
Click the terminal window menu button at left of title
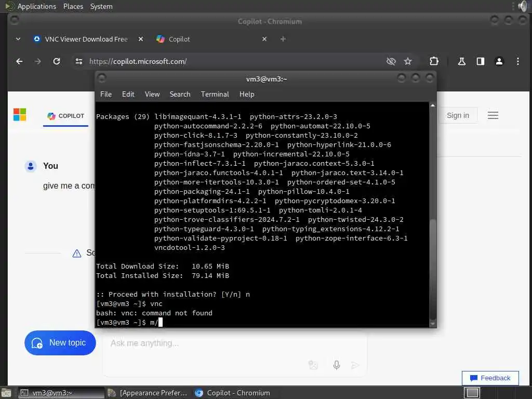pos(102,78)
